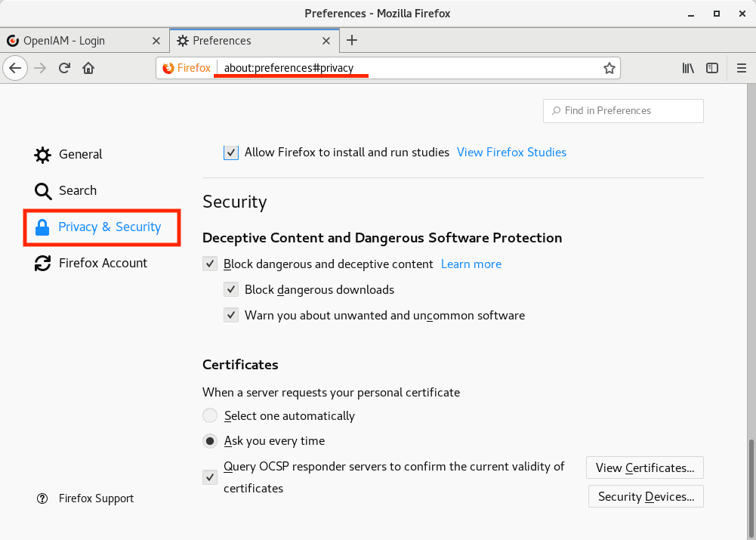Open the hamburger application menu
The height and width of the screenshot is (540, 756).
tap(741, 68)
